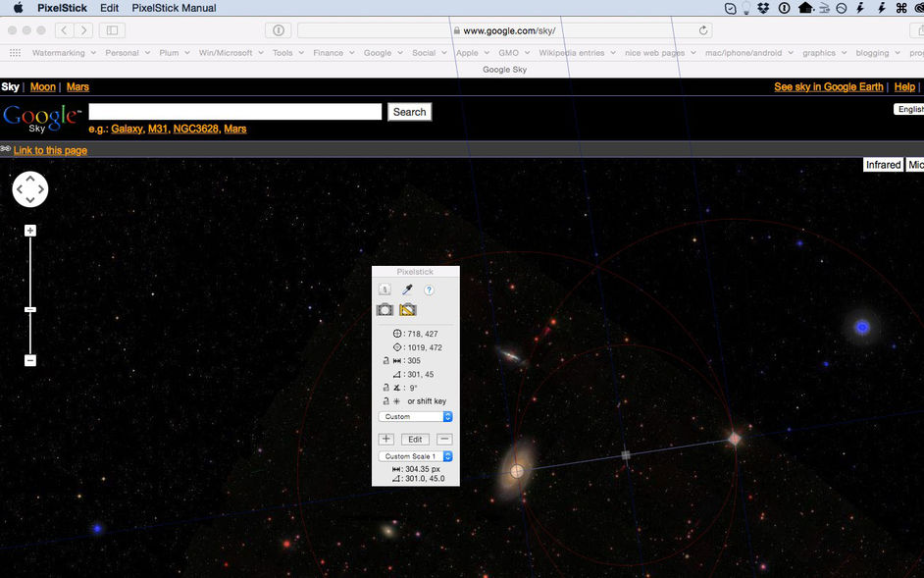Click the Google Sky search input field
This screenshot has height=578, width=924.
point(235,112)
